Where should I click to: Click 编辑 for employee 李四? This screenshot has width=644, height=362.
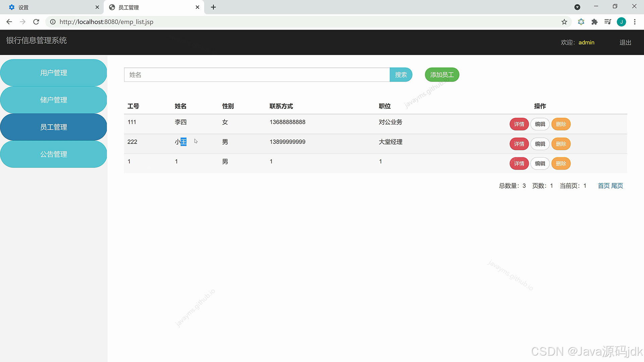pyautogui.click(x=540, y=124)
